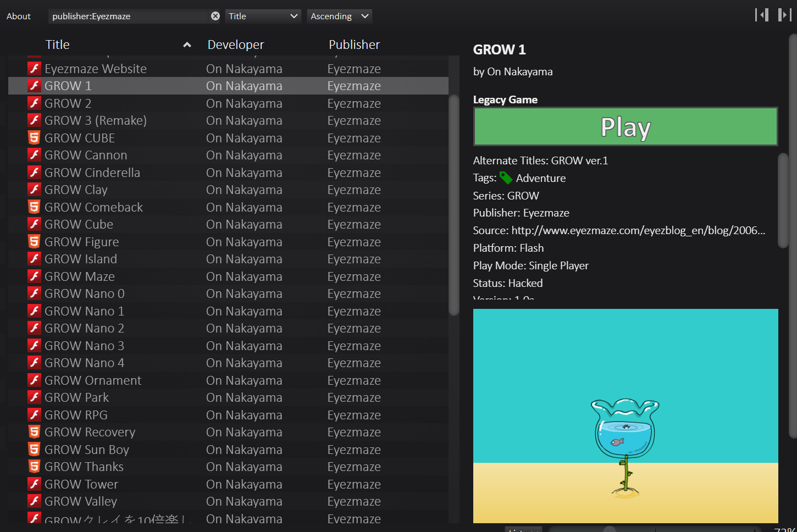Click the Flash icon for Eyezmaze Website

tap(34, 69)
